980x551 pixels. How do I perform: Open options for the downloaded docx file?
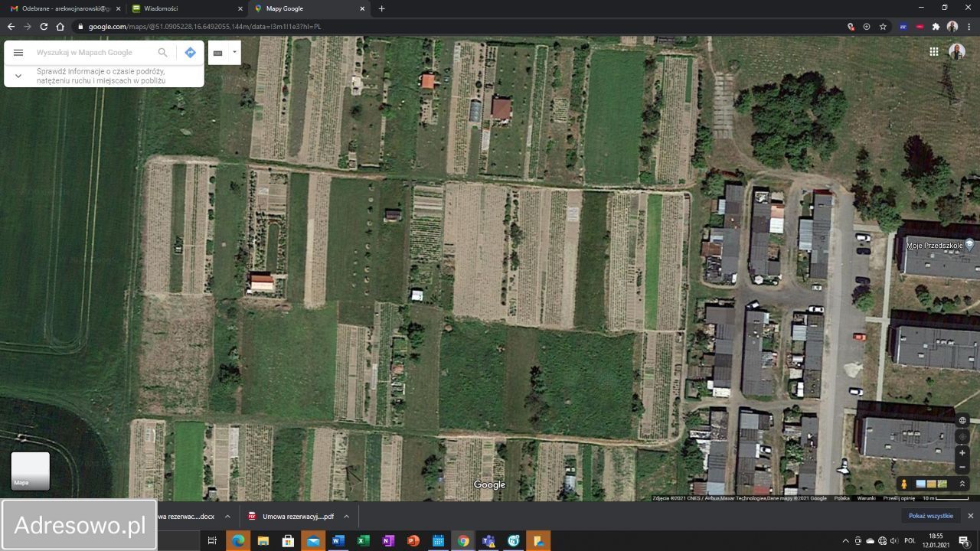tap(227, 517)
